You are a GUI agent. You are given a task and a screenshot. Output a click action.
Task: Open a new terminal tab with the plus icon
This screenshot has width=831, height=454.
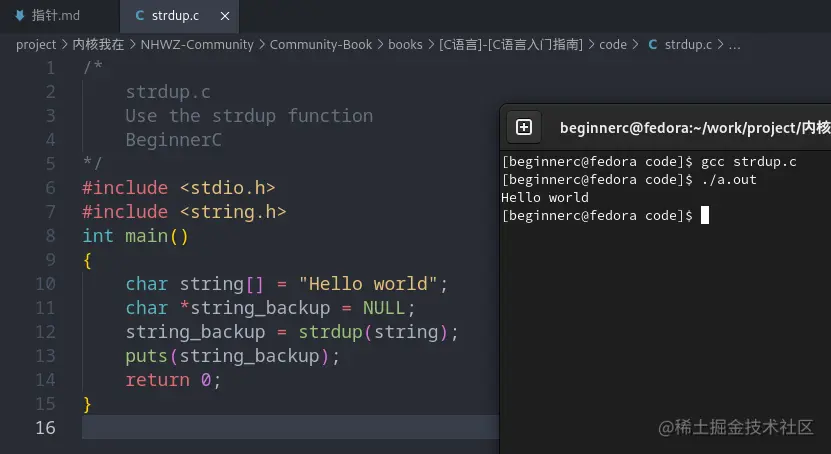(x=524, y=127)
